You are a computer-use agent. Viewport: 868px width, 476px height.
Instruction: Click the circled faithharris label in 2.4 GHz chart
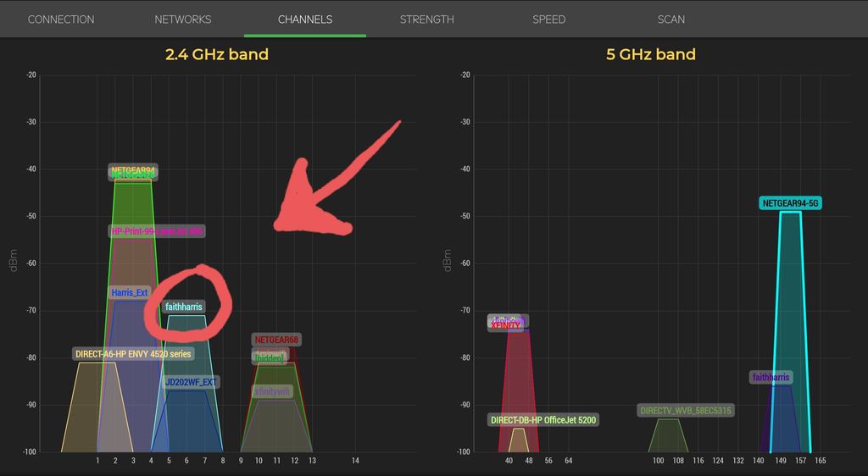pyautogui.click(x=184, y=307)
